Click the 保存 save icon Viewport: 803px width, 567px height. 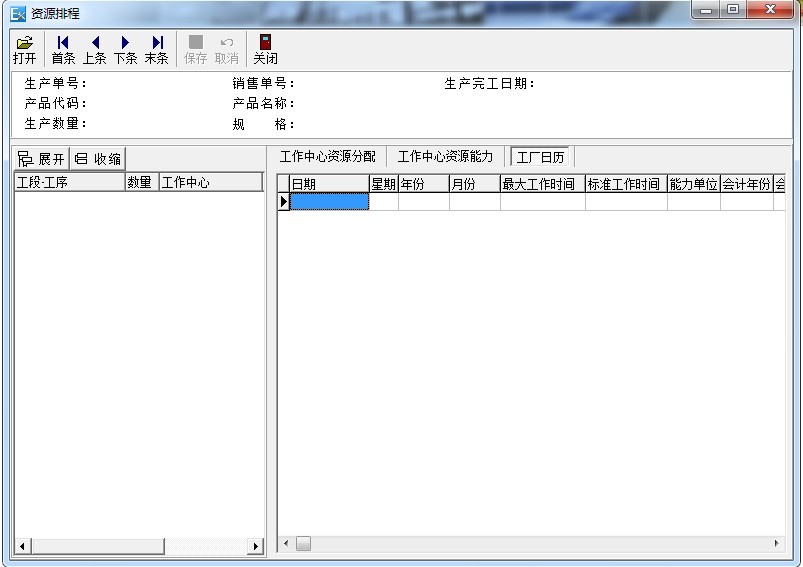click(196, 50)
